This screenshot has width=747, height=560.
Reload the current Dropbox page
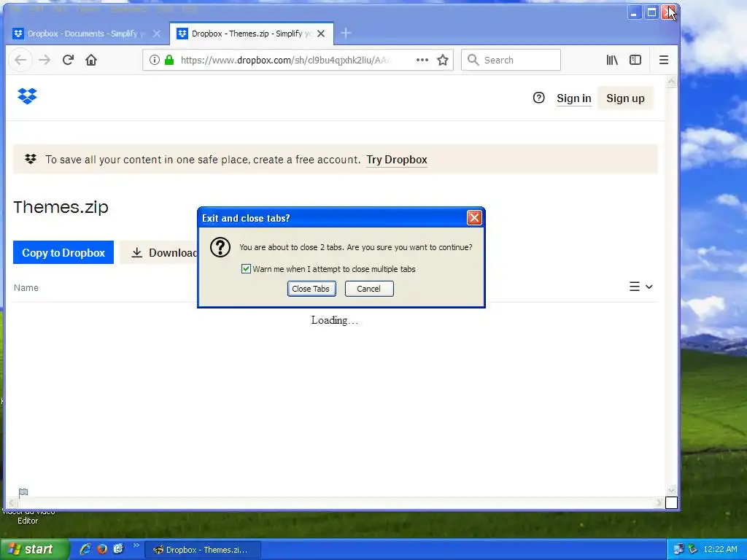coord(68,60)
